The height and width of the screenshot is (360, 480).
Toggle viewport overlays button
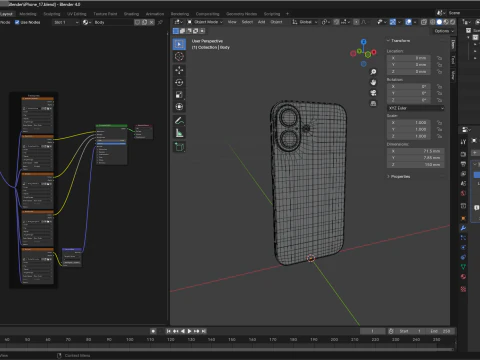click(409, 22)
